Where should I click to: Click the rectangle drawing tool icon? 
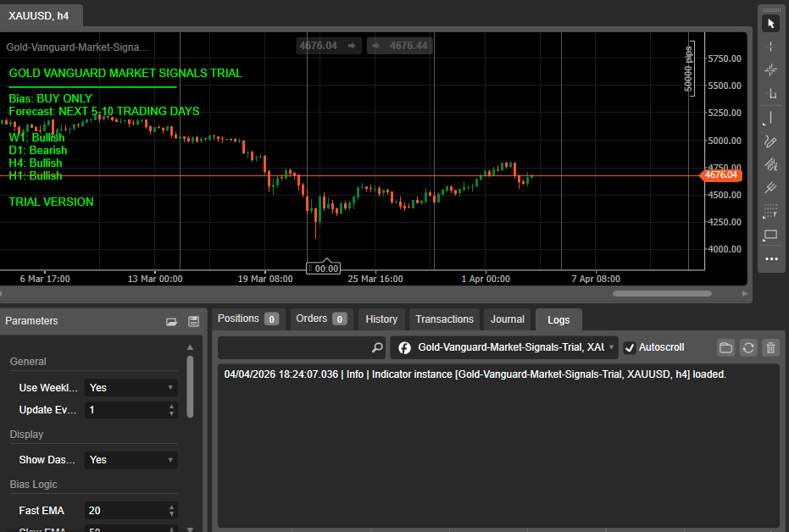point(770,236)
